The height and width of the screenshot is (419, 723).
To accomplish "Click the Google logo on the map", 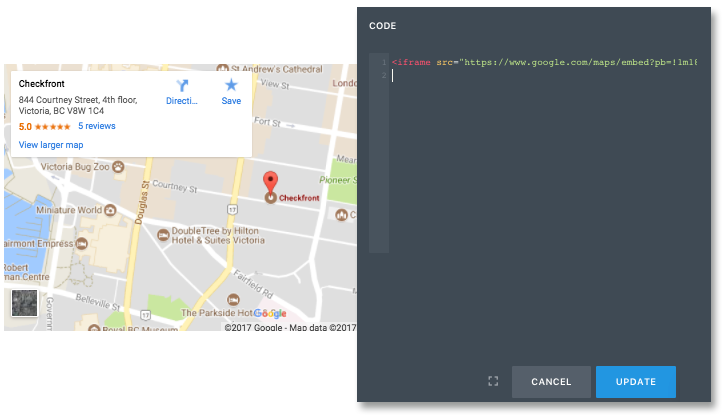I will 270,313.
